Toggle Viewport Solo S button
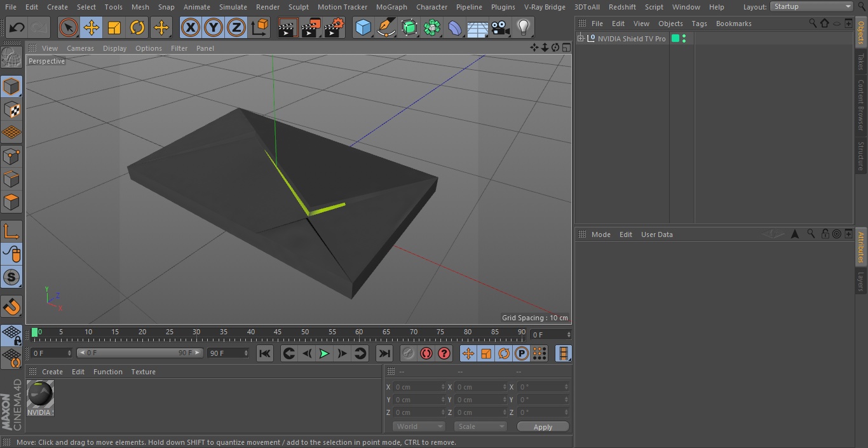868x448 pixels. (11, 277)
